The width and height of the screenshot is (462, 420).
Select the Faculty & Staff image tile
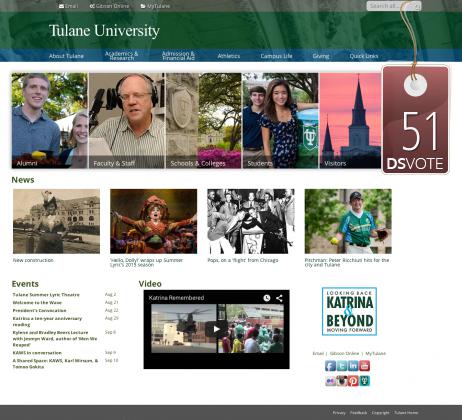pos(127,120)
